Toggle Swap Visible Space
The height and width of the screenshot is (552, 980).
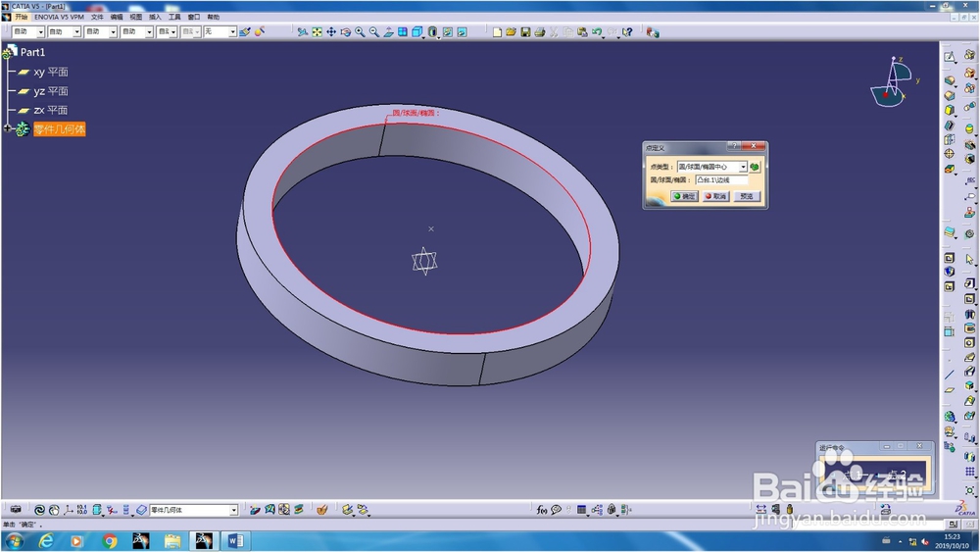[x=462, y=32]
